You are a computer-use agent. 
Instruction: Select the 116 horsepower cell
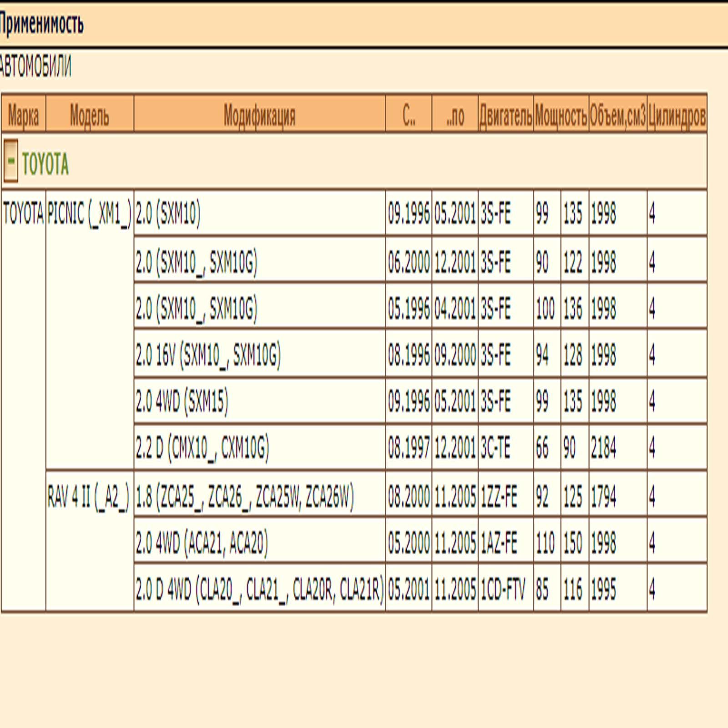coord(575,588)
